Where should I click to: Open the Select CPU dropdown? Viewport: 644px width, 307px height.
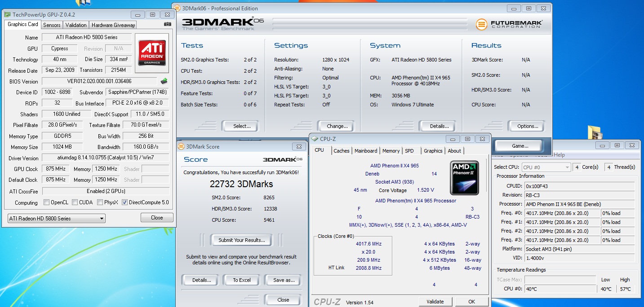tap(546, 167)
